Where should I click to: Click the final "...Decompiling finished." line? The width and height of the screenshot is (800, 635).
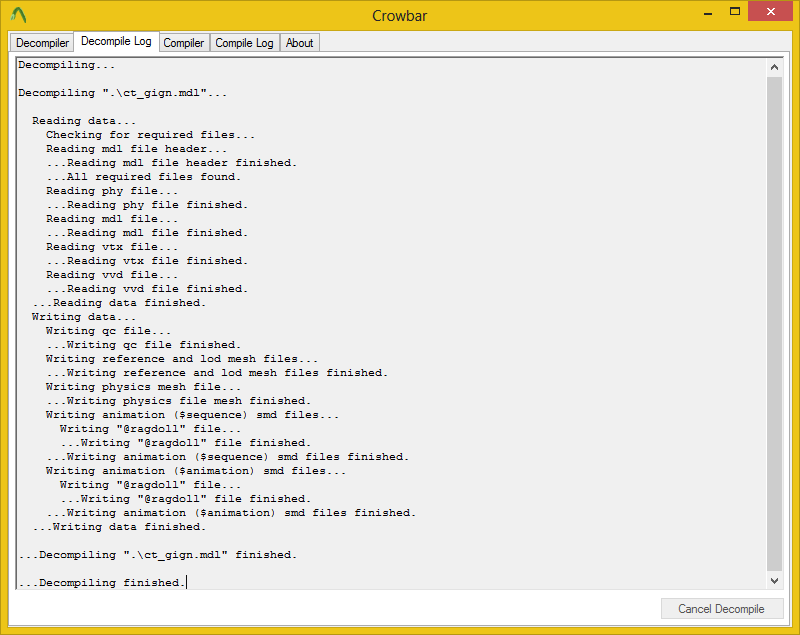(102, 583)
